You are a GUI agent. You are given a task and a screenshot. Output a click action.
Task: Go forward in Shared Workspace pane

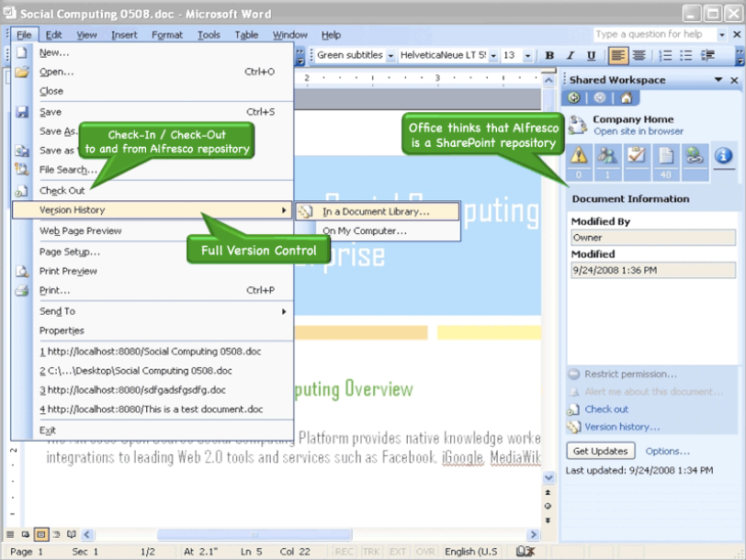[x=599, y=98]
